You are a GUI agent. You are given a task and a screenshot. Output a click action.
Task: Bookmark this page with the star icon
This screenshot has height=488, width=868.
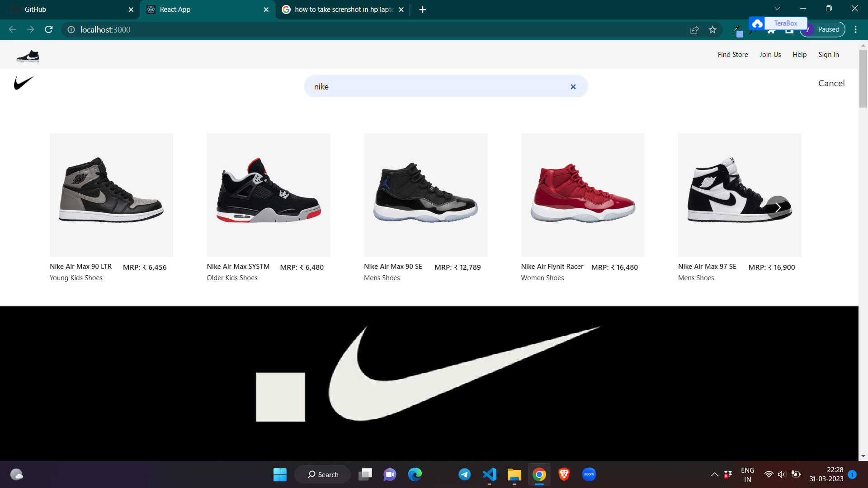(713, 30)
